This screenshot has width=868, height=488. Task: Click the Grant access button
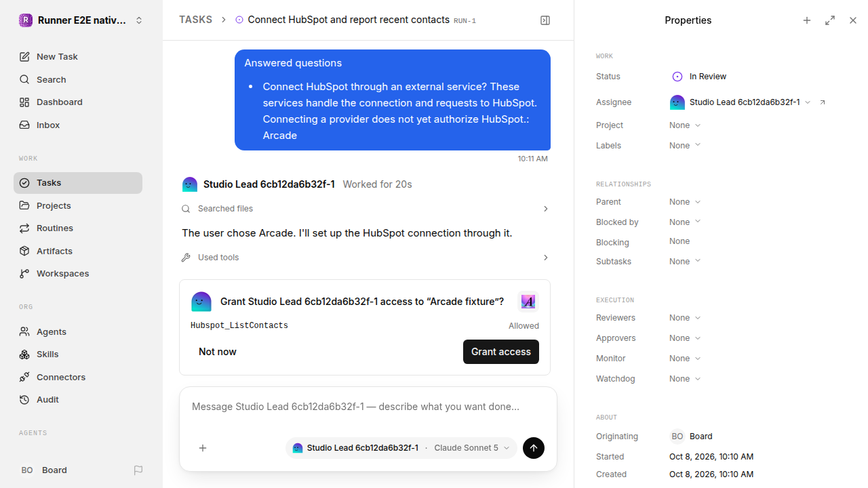coord(501,352)
